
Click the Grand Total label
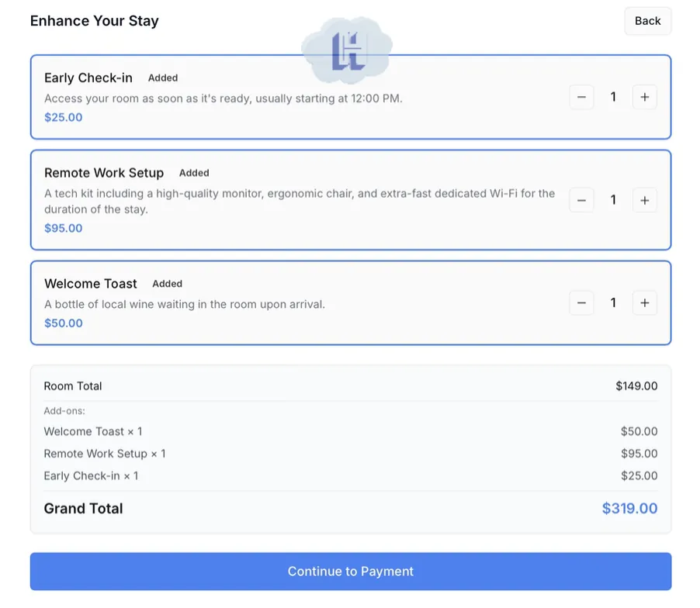[84, 509]
